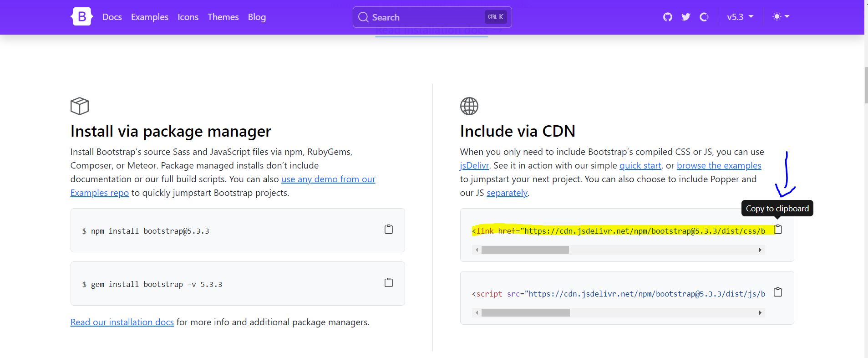Open the v5.3 version dropdown
The width and height of the screenshot is (868, 358).
740,17
